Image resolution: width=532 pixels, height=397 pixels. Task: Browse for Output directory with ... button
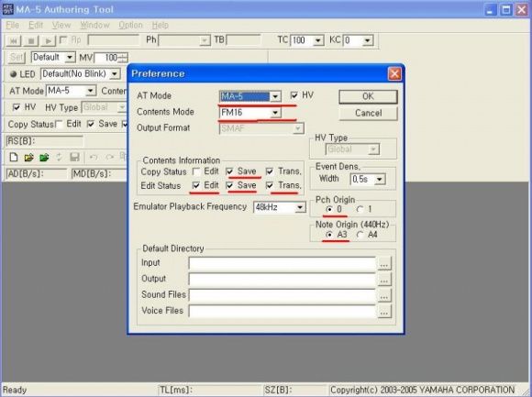pos(384,280)
